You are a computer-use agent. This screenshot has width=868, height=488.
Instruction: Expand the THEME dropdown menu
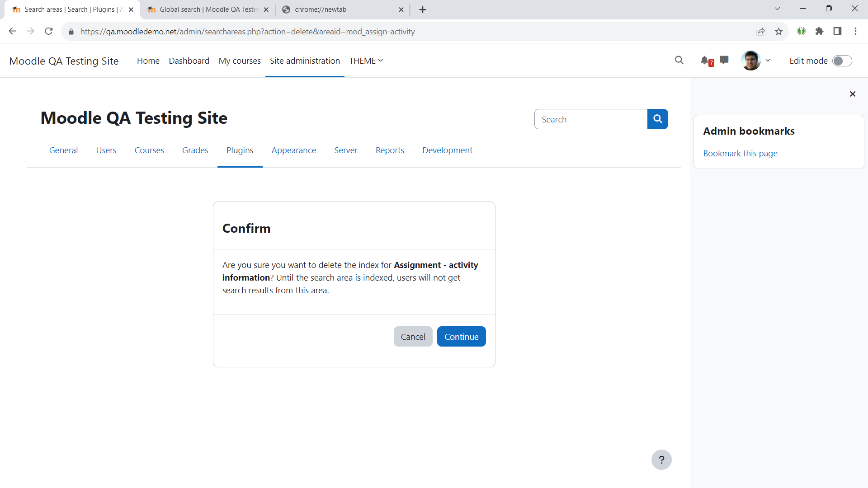366,61
